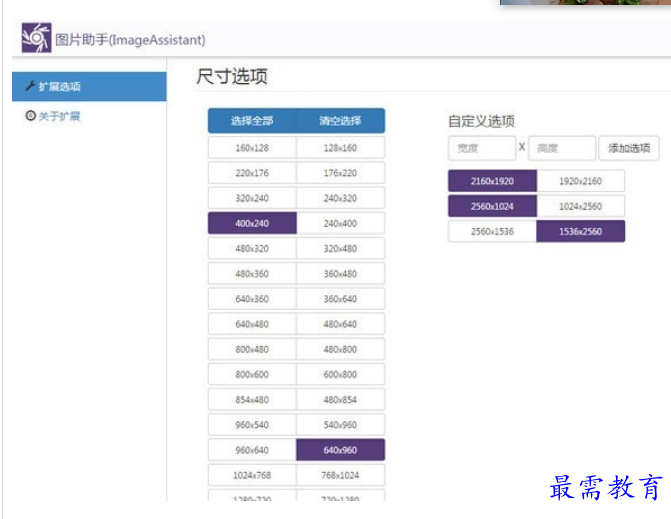
Task: Select the 1024x768 size option
Action: (252, 475)
